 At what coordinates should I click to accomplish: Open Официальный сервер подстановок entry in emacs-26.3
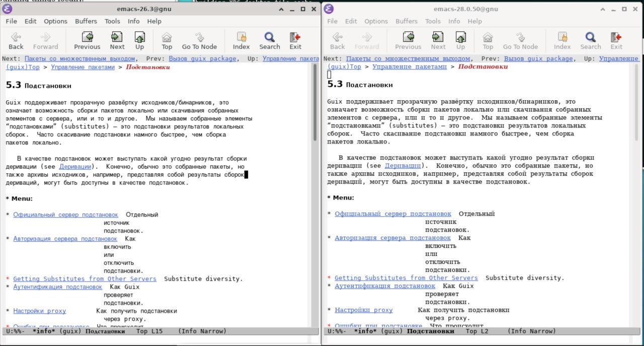65,215
